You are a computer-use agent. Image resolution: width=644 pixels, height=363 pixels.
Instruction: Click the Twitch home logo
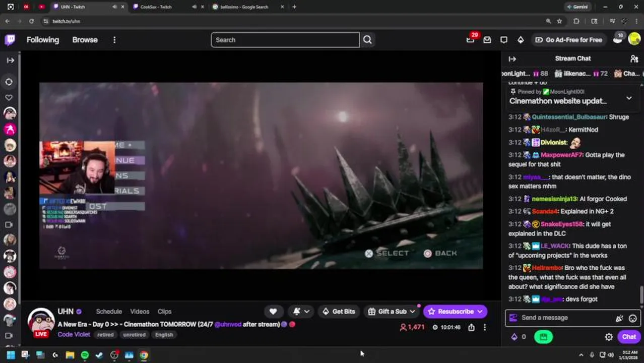tap(10, 40)
